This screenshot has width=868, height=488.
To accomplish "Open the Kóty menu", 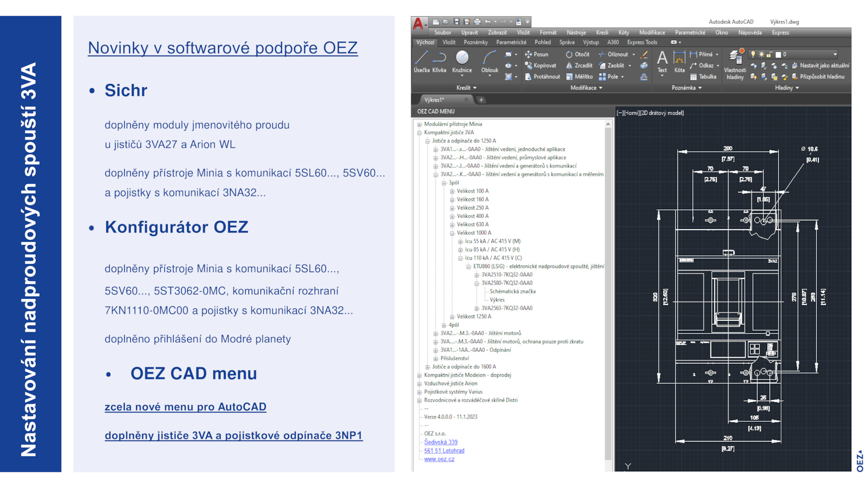I will click(x=624, y=33).
